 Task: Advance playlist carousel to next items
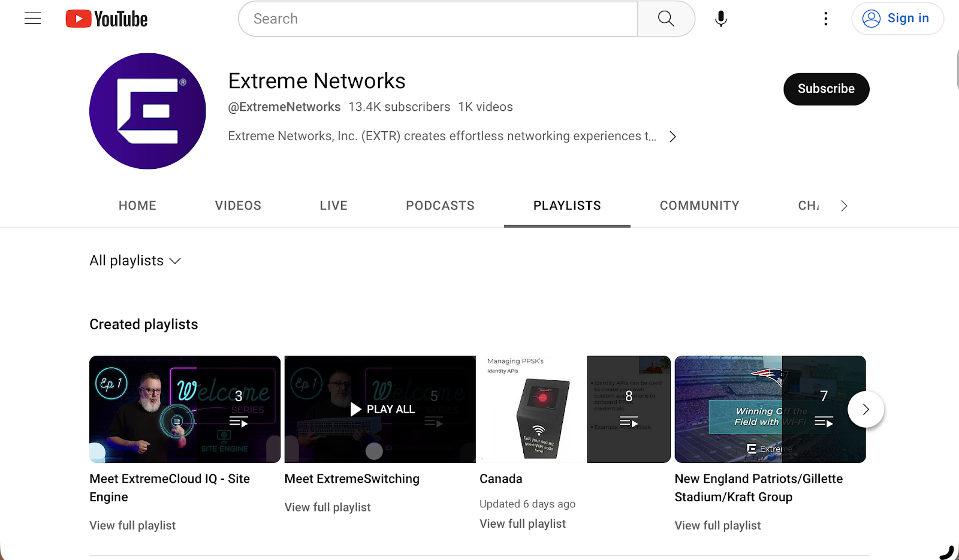point(865,409)
